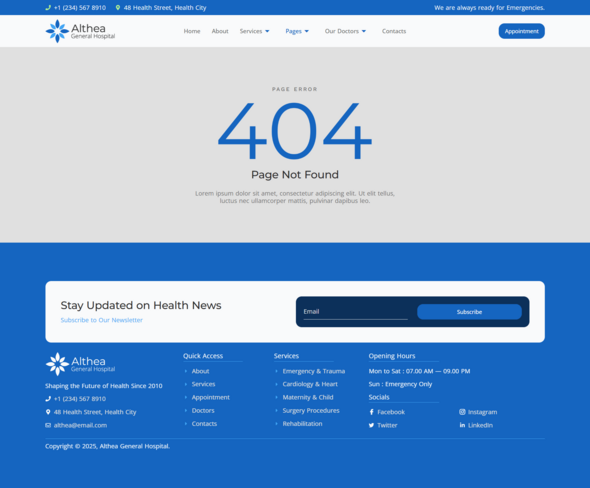Expand the Services dropdown arrow
Viewport: 590px width, 488px height.
(x=267, y=31)
